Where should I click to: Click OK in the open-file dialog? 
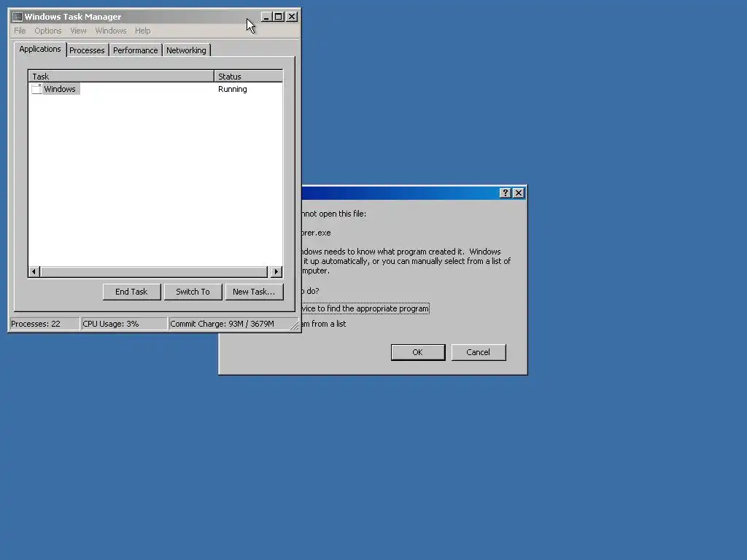click(x=418, y=352)
